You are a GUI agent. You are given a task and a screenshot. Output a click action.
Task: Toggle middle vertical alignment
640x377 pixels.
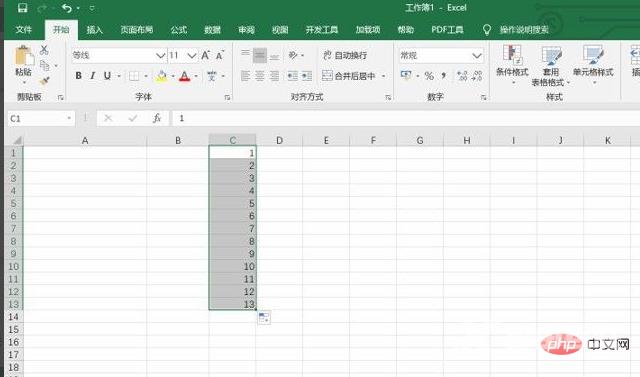pyautogui.click(x=260, y=55)
